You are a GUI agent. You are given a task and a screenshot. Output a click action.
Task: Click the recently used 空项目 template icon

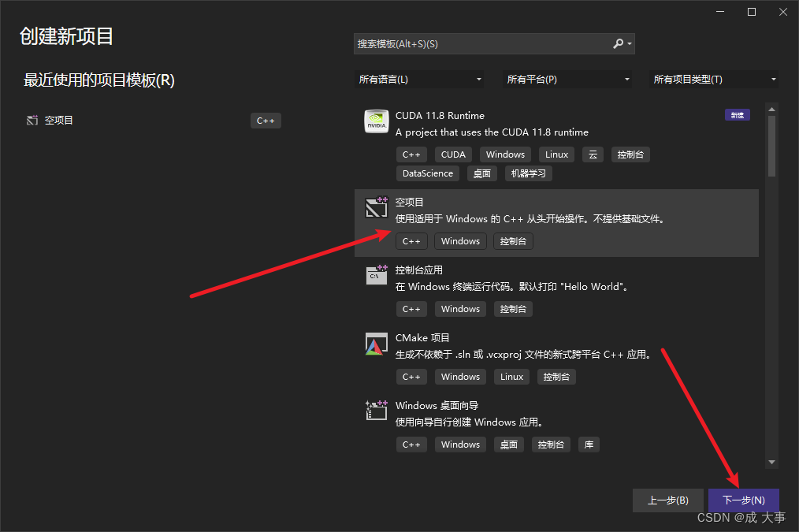point(32,120)
